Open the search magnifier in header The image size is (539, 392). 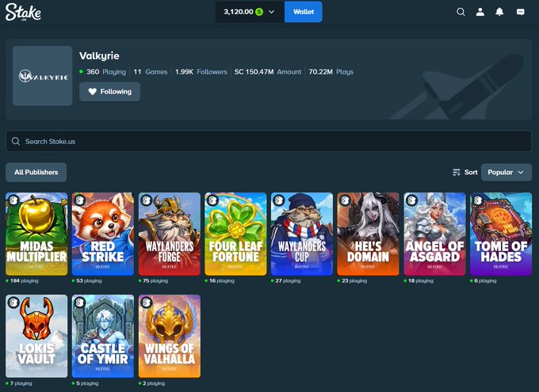pos(461,12)
